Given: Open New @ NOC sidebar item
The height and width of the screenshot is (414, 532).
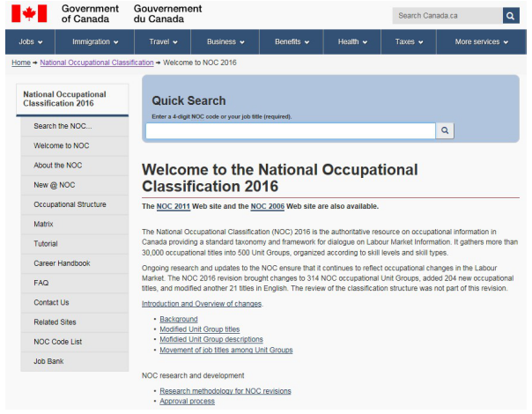Looking at the screenshot, I should pos(75,185).
